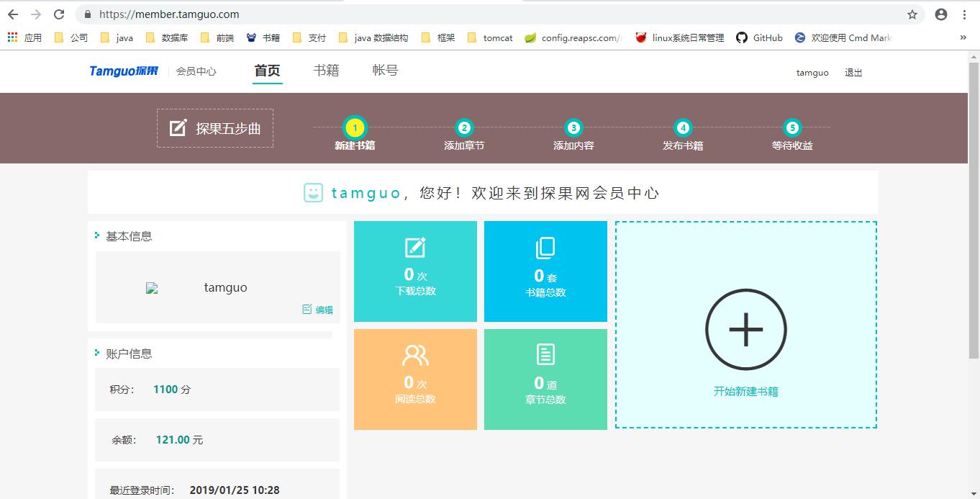Open the Chrome profile avatar icon

click(941, 14)
